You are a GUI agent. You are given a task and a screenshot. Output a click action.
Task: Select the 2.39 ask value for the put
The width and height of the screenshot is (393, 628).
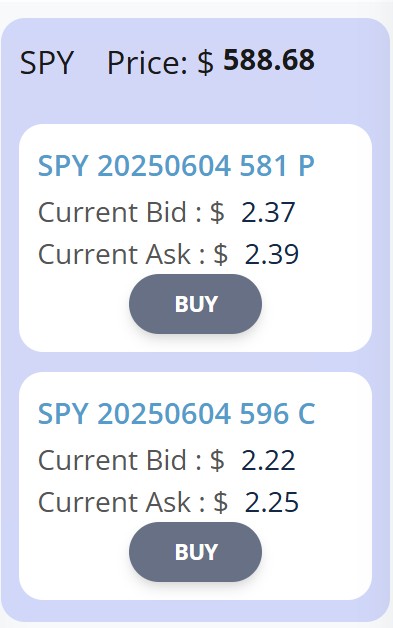click(x=272, y=254)
